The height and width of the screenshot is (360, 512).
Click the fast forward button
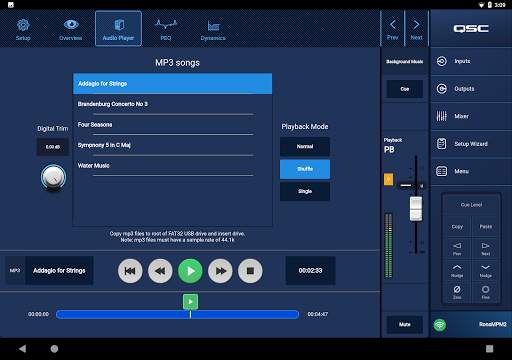[x=220, y=271]
